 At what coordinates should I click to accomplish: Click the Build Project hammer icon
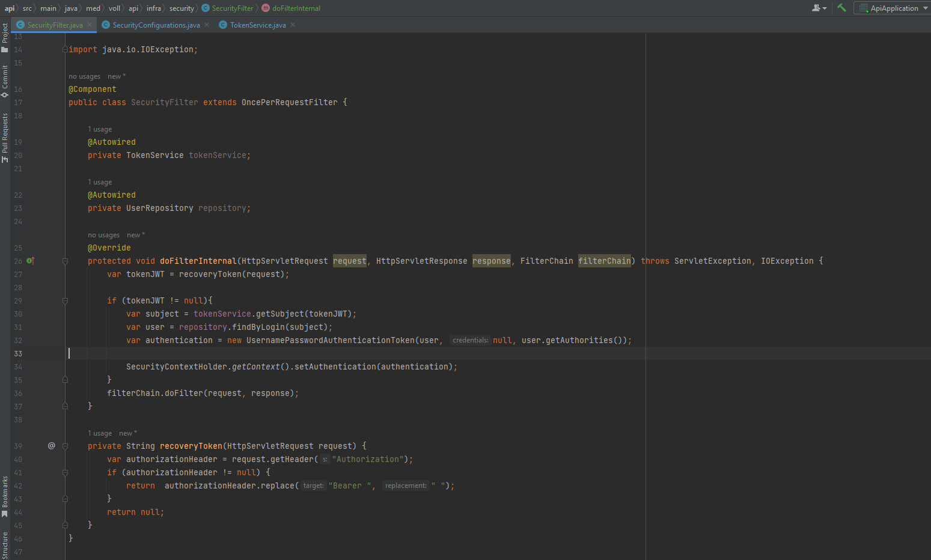click(x=841, y=8)
